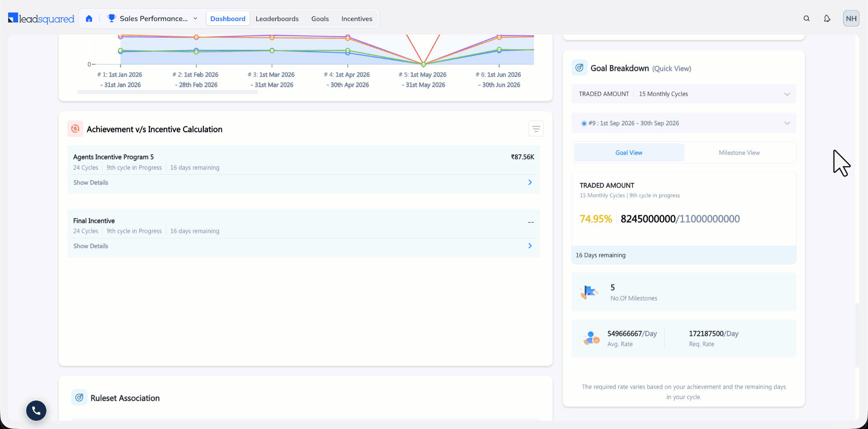The image size is (868, 429).
Task: Click the Goal Breakdown target icon
Action: (580, 68)
